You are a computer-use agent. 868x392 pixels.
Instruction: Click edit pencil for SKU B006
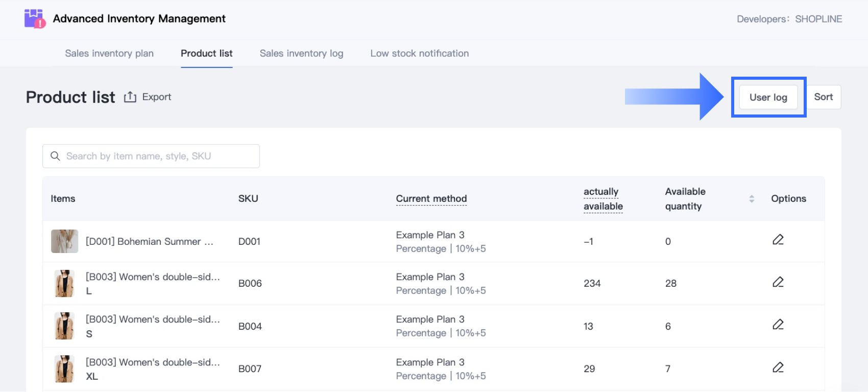pyautogui.click(x=778, y=282)
